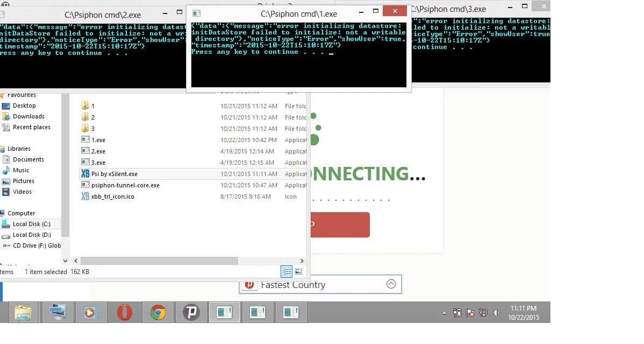Viewport: 644px width, 344px height.
Task: Open CD Drive (F:) in navigation pane
Action: point(37,245)
